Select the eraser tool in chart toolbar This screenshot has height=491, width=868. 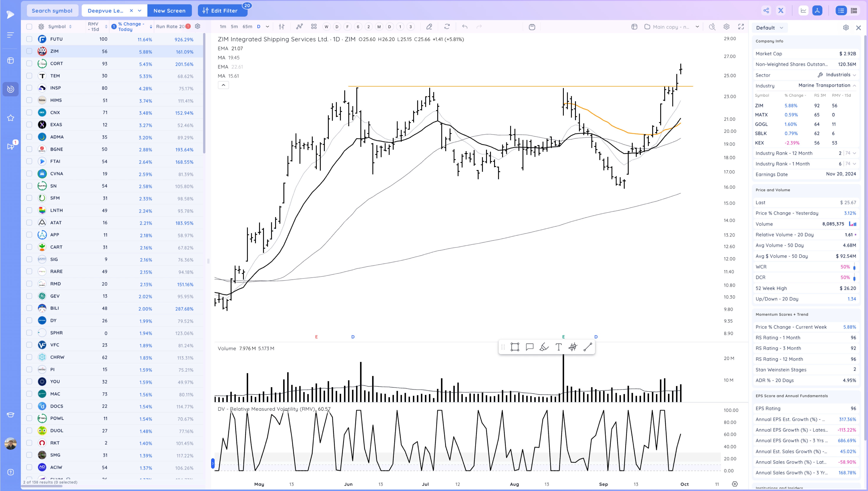[x=429, y=27]
